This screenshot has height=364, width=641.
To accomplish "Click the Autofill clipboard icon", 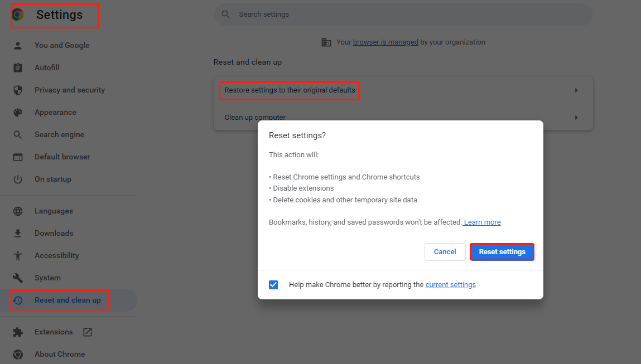I will tap(18, 68).
